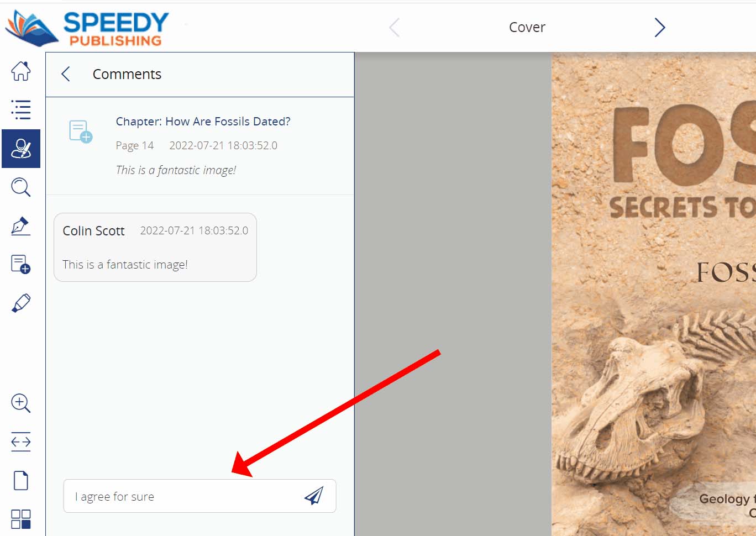The height and width of the screenshot is (536, 756).
Task: Select Colin Scott's comment bubble
Action: [155, 248]
